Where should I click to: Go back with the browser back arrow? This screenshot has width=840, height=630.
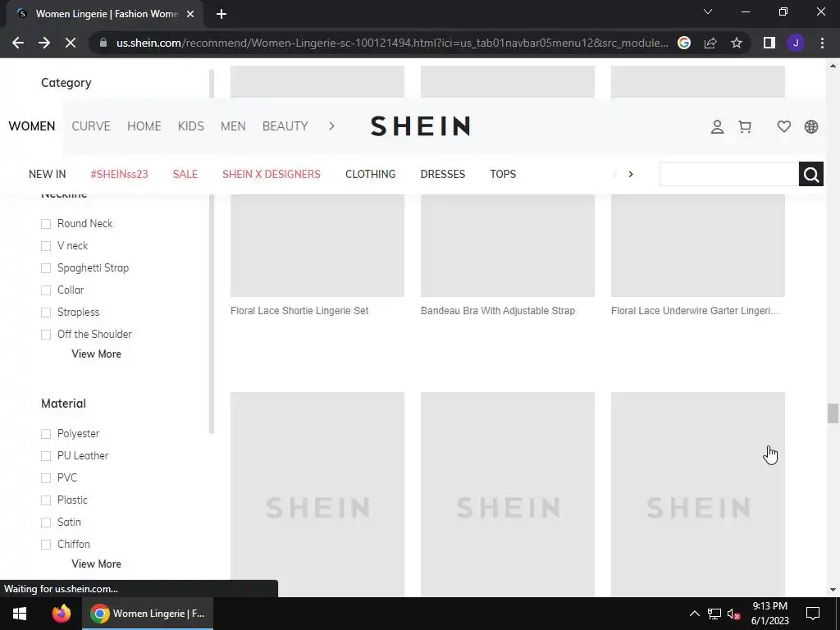(x=18, y=43)
